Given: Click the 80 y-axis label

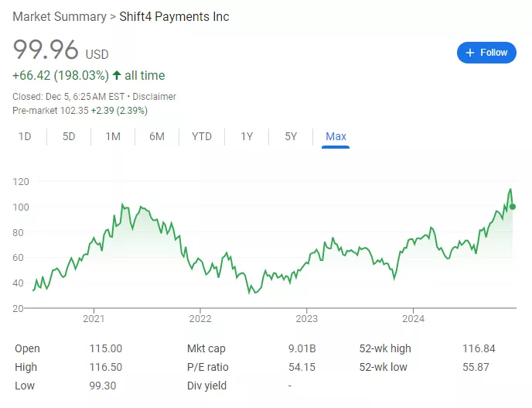Looking at the screenshot, I should 18,233.
